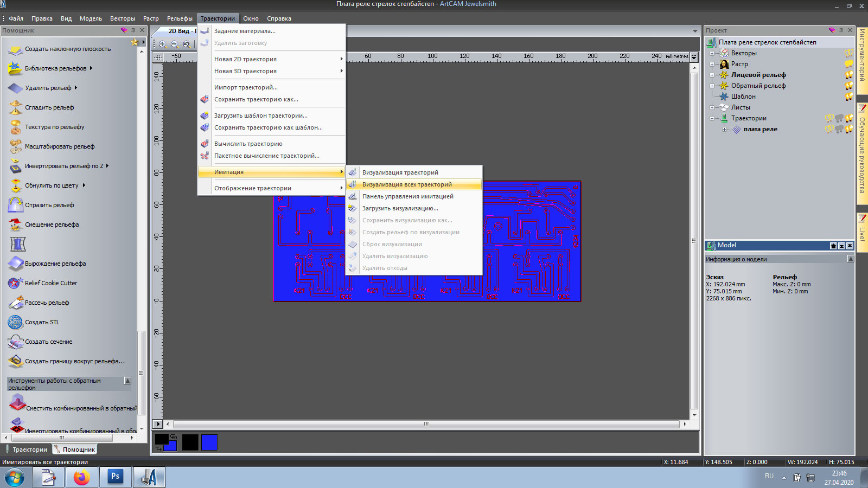The height and width of the screenshot is (488, 868).
Task: Toggle outlined bulb in плата реле row
Action: [829, 129]
